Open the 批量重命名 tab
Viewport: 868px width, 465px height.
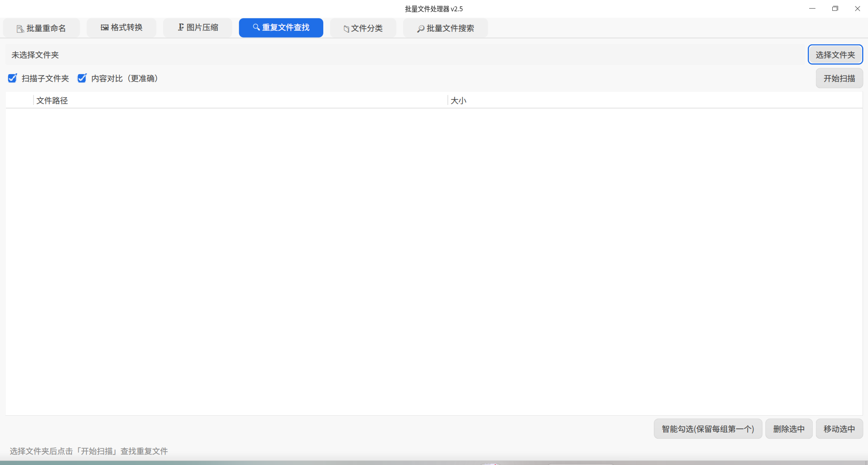point(41,28)
